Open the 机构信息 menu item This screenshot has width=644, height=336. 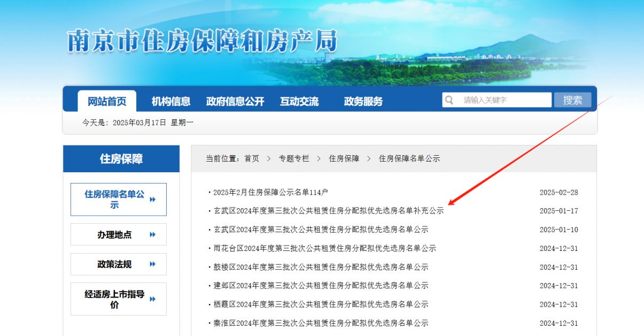point(170,101)
